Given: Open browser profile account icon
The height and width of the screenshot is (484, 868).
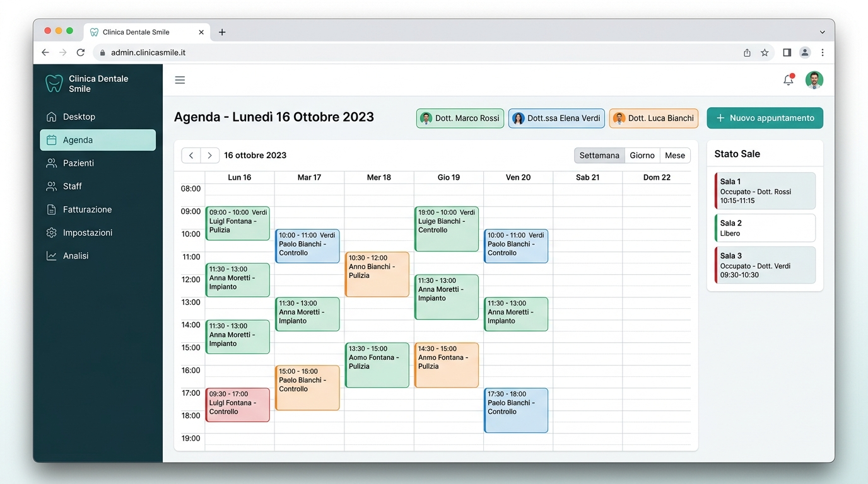Looking at the screenshot, I should (x=805, y=53).
